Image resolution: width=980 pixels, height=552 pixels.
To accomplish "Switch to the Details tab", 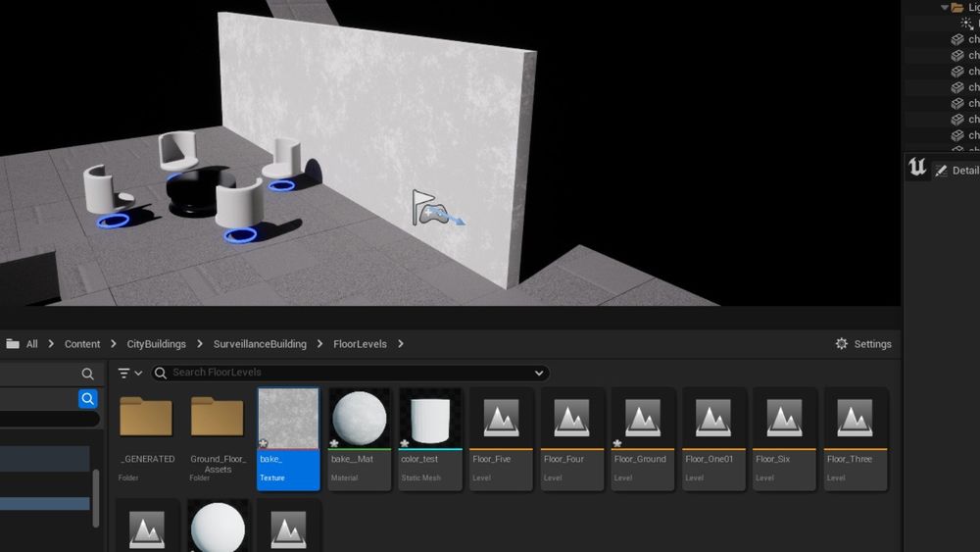I will point(956,170).
